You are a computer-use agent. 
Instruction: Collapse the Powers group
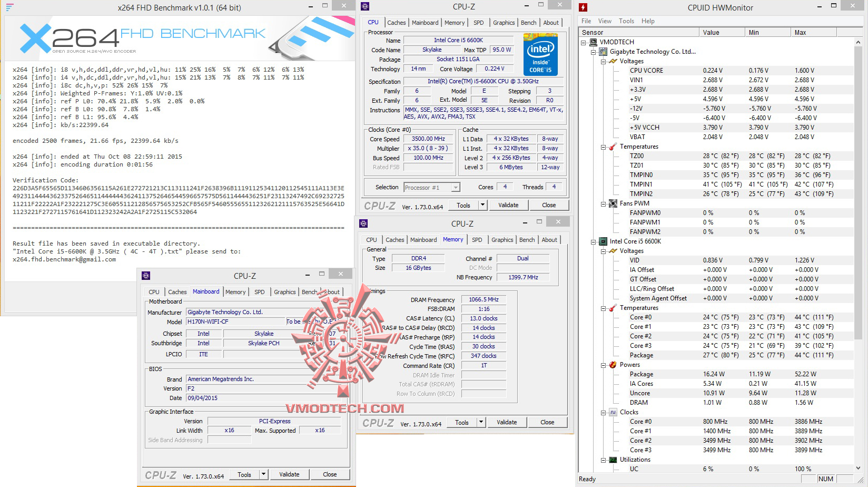point(604,365)
